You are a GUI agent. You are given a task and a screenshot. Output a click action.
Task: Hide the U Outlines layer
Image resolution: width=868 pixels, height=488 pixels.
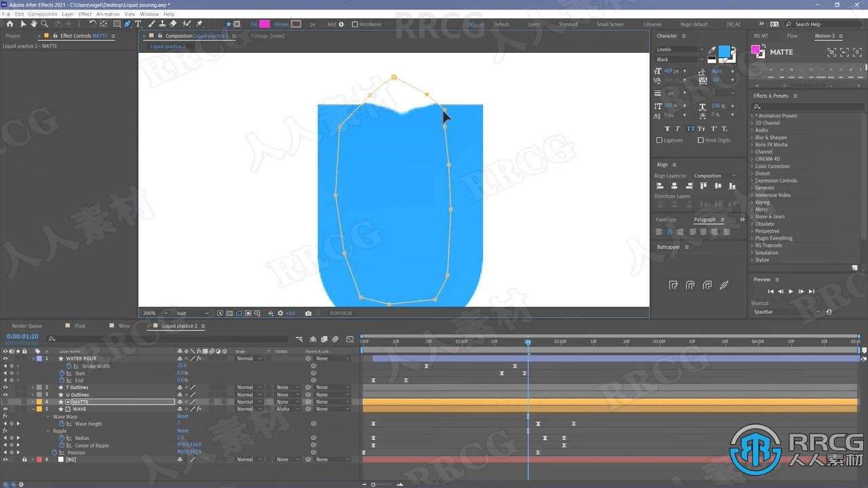5,394
